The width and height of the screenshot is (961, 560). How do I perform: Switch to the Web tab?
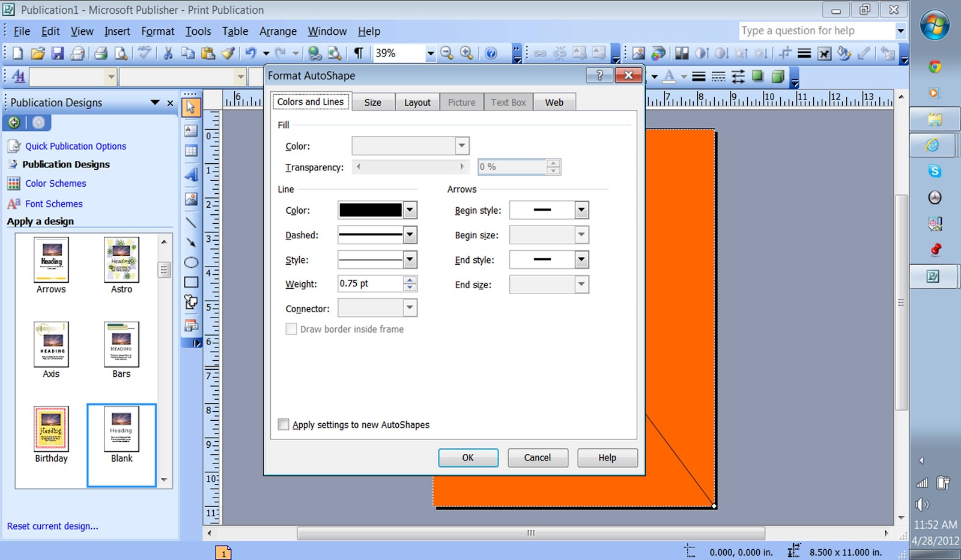coord(554,102)
